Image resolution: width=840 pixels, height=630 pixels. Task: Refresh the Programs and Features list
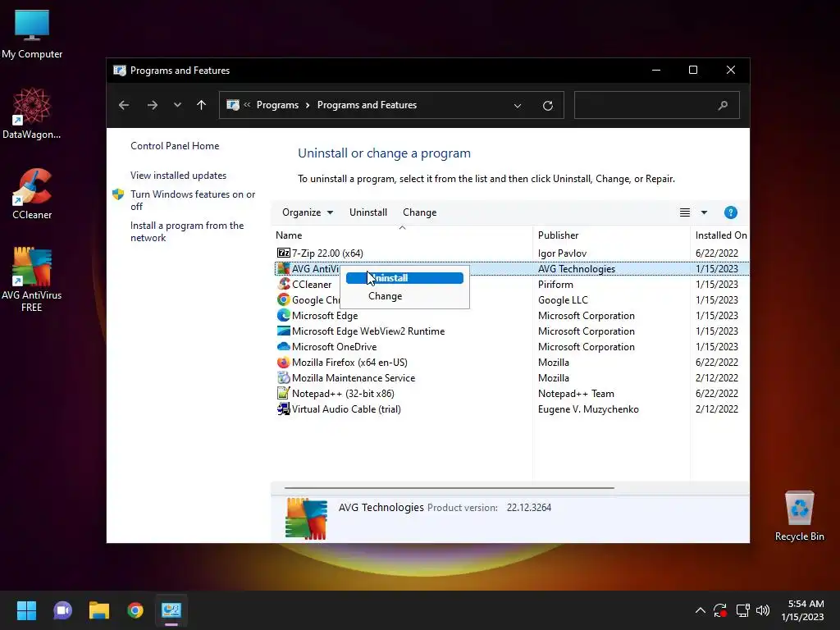[x=547, y=106]
